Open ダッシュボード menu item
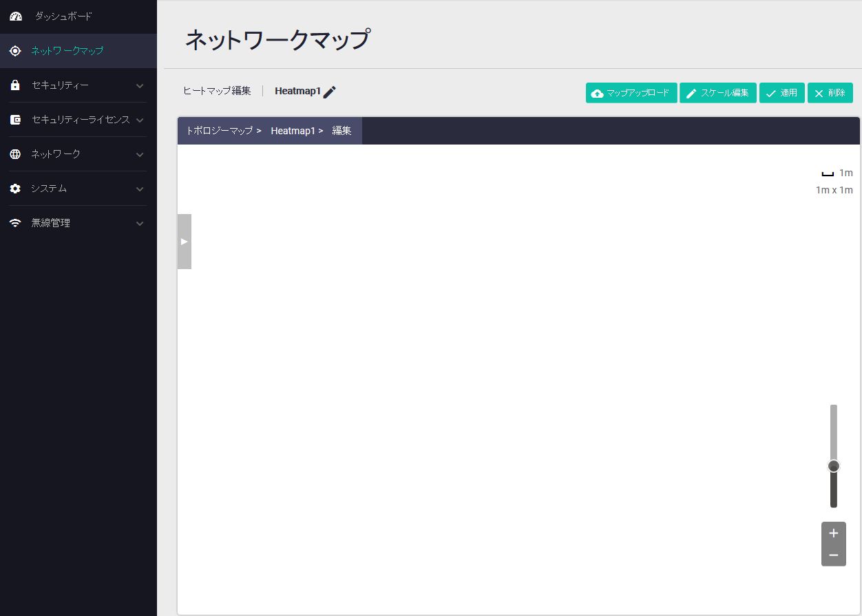Screen dimensions: 862x616 [78, 16]
